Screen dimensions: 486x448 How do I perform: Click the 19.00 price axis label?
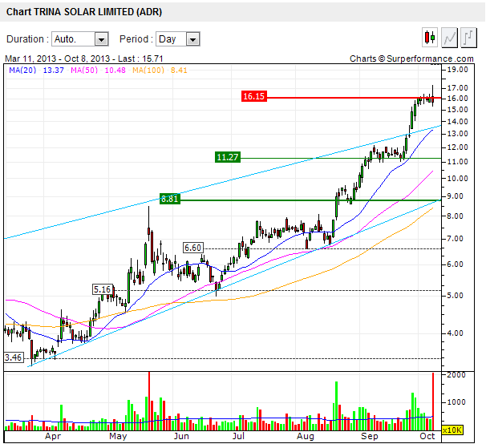tap(457, 70)
